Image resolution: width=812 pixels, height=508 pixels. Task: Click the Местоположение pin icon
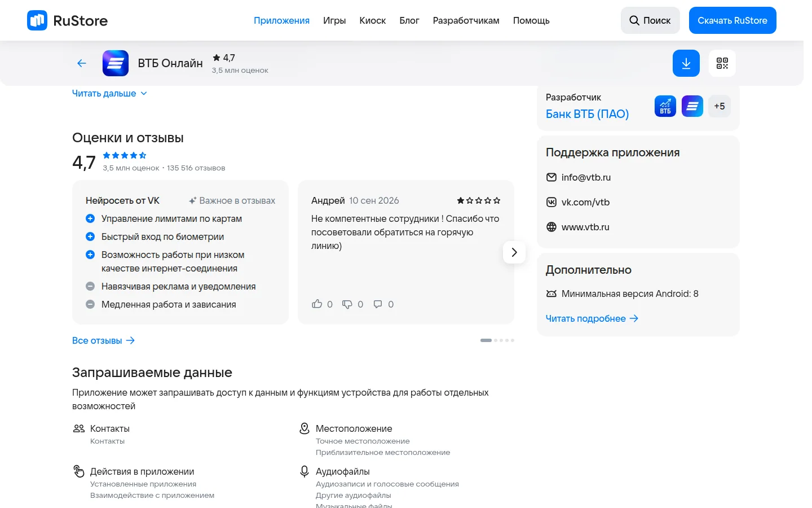304,428
